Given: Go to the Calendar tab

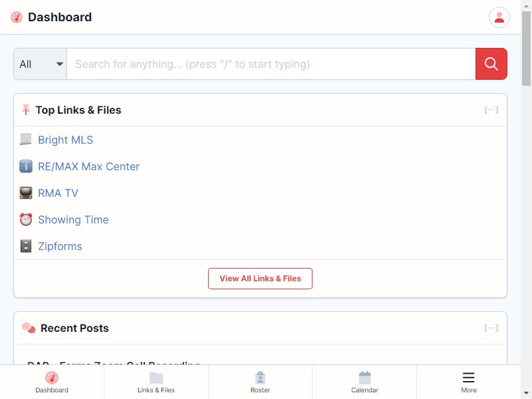Looking at the screenshot, I should pos(364,382).
